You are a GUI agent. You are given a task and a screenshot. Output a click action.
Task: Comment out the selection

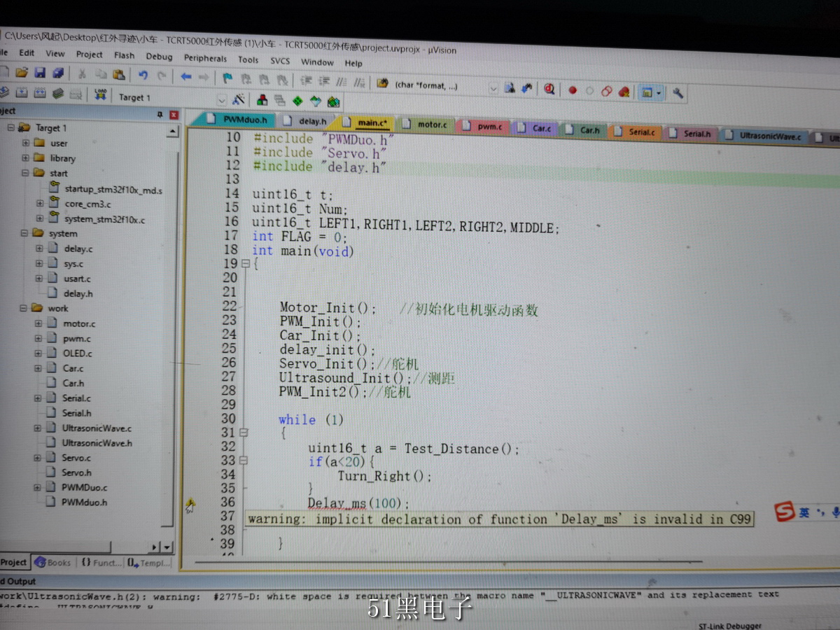[x=341, y=81]
